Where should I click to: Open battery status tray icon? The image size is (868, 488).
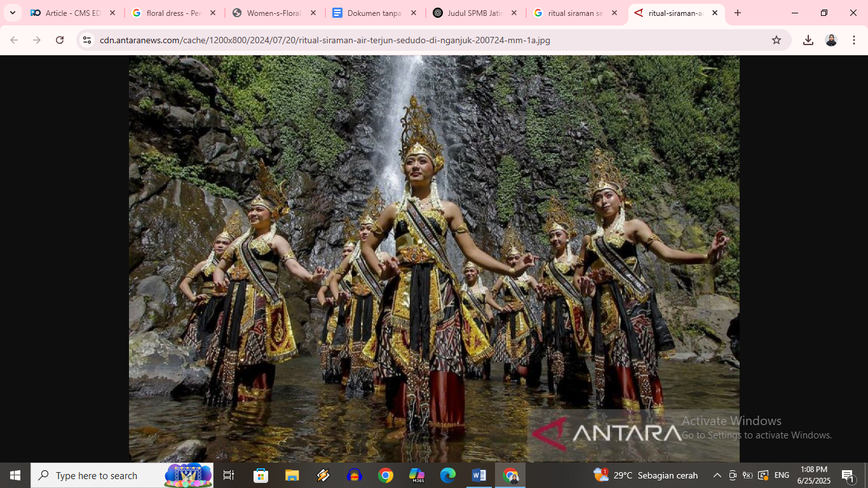pos(748,475)
